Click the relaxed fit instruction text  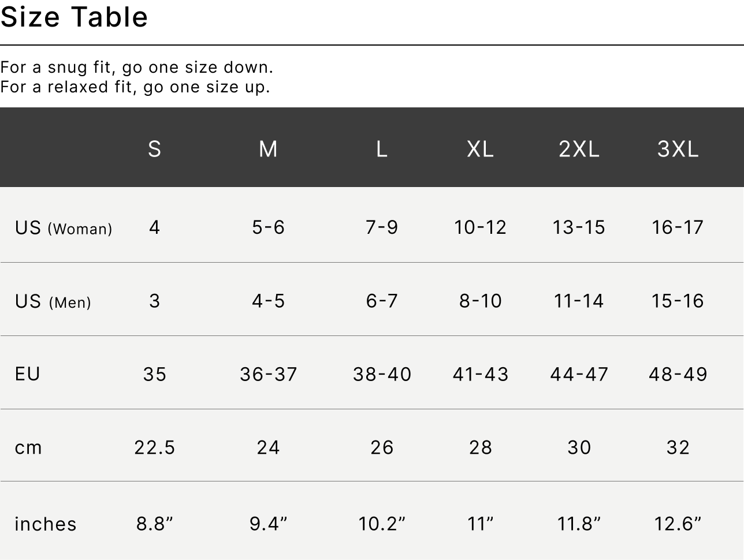(135, 87)
